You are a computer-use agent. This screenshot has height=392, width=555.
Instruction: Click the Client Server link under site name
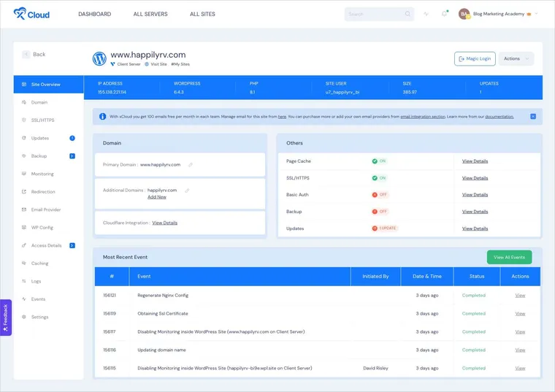(x=129, y=64)
